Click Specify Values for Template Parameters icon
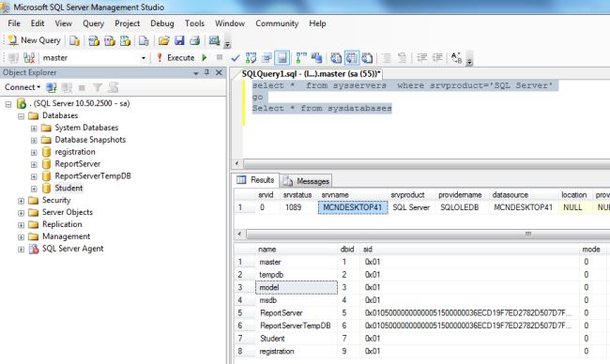The image size is (610, 364). (x=456, y=58)
